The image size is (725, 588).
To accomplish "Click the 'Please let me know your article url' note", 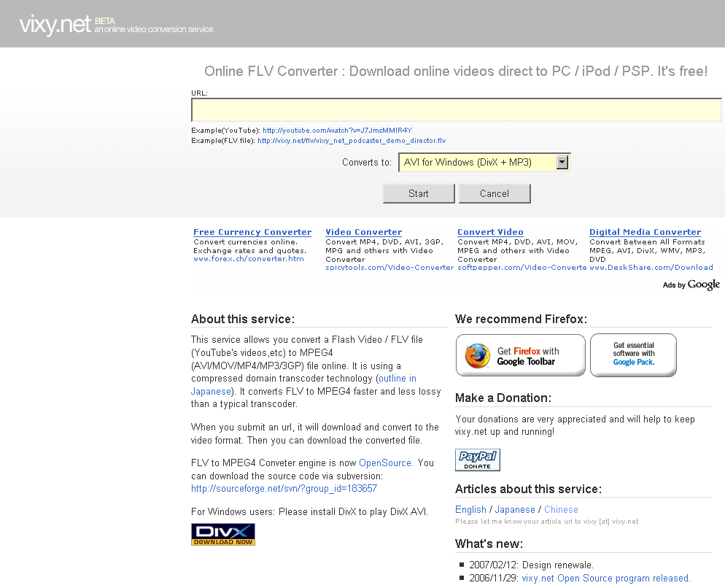I will pos(546,522).
